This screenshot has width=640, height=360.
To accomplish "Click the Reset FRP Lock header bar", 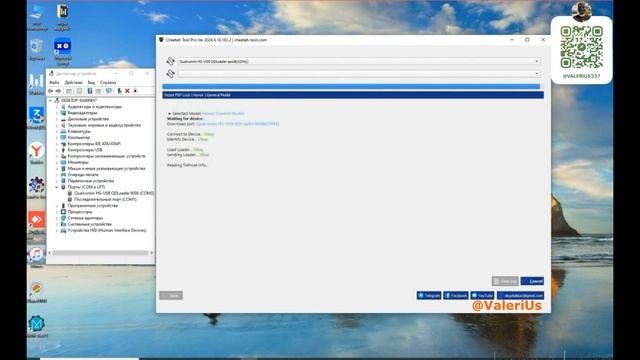I will 353,95.
